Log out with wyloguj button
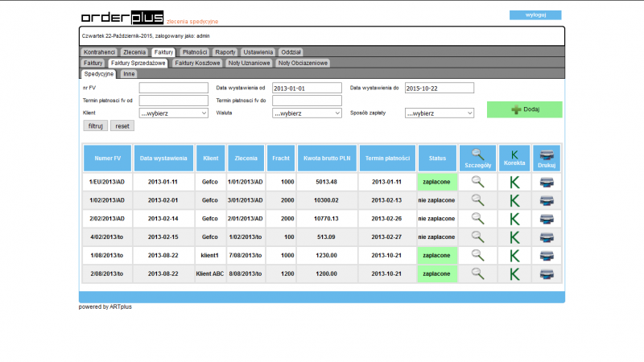644x362 pixels. pos(535,14)
